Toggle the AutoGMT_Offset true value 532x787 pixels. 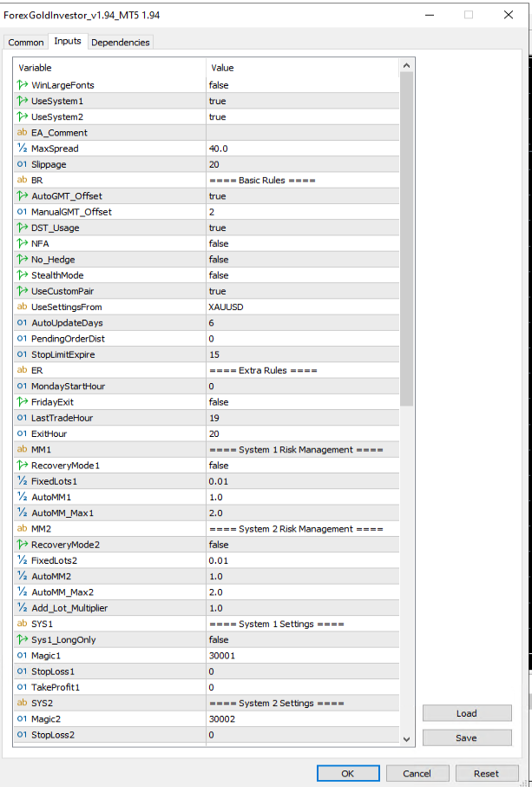pyautogui.click(x=218, y=195)
